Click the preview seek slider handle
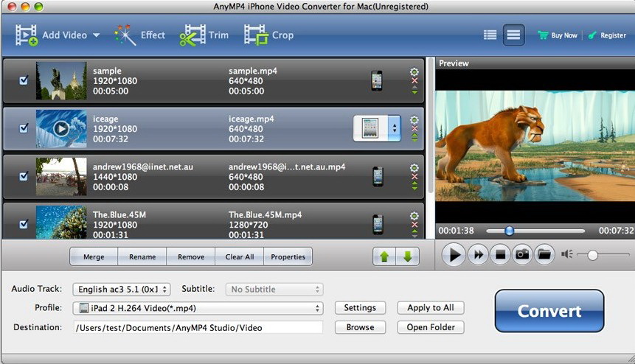Screen dimensions: 635x364 coord(509,231)
